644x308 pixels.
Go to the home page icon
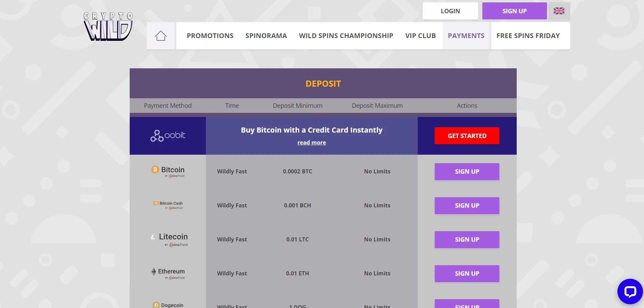coord(161,36)
